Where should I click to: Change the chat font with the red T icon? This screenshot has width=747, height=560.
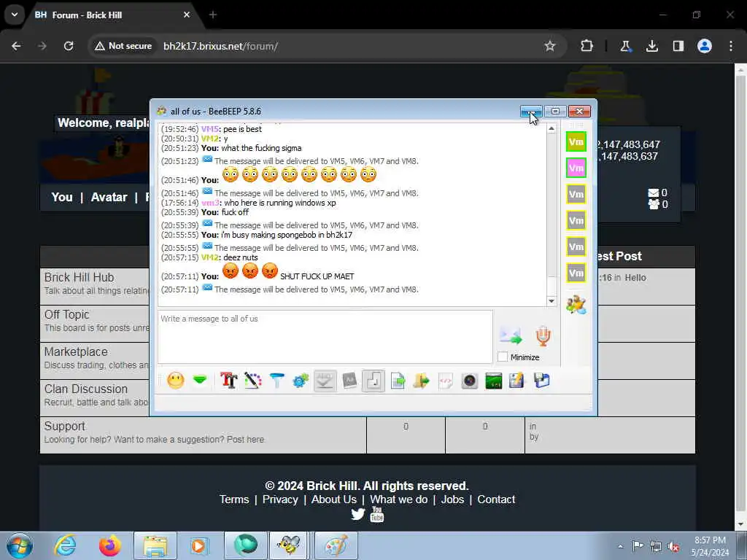[228, 381]
